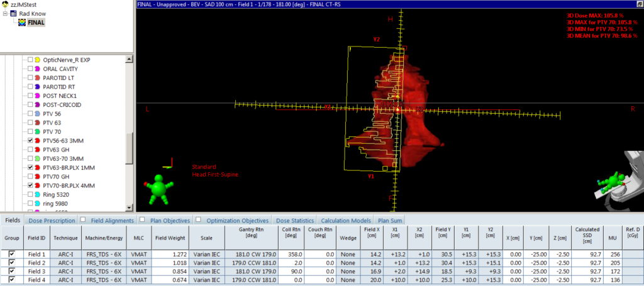Click the Field Weight column header
The width and height of the screenshot is (644, 286).
pos(169,238)
